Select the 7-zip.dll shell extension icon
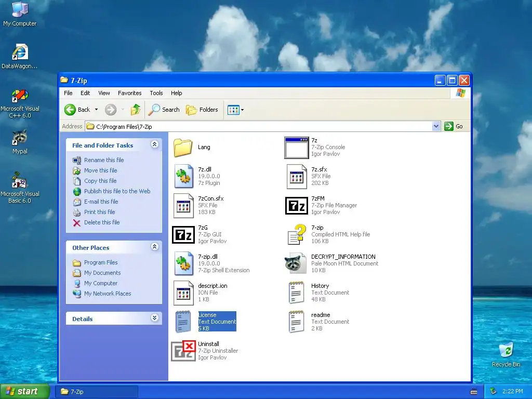Image resolution: width=532 pixels, height=399 pixels. pos(183,263)
